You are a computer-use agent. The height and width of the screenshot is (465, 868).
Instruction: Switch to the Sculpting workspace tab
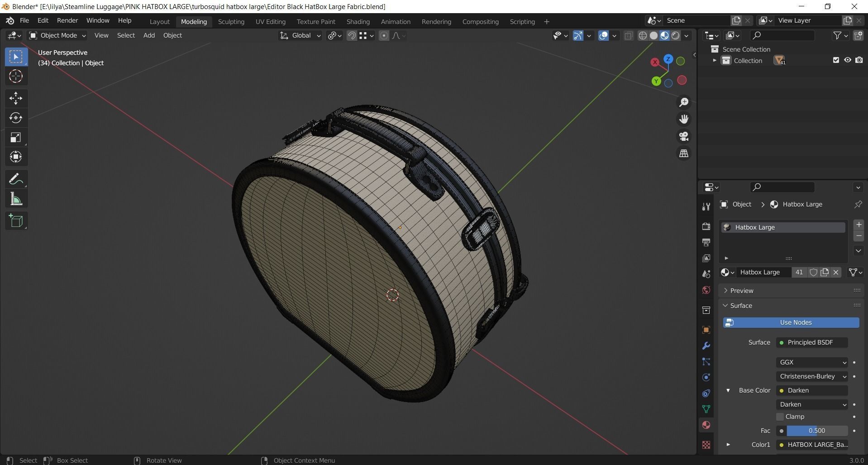[231, 21]
